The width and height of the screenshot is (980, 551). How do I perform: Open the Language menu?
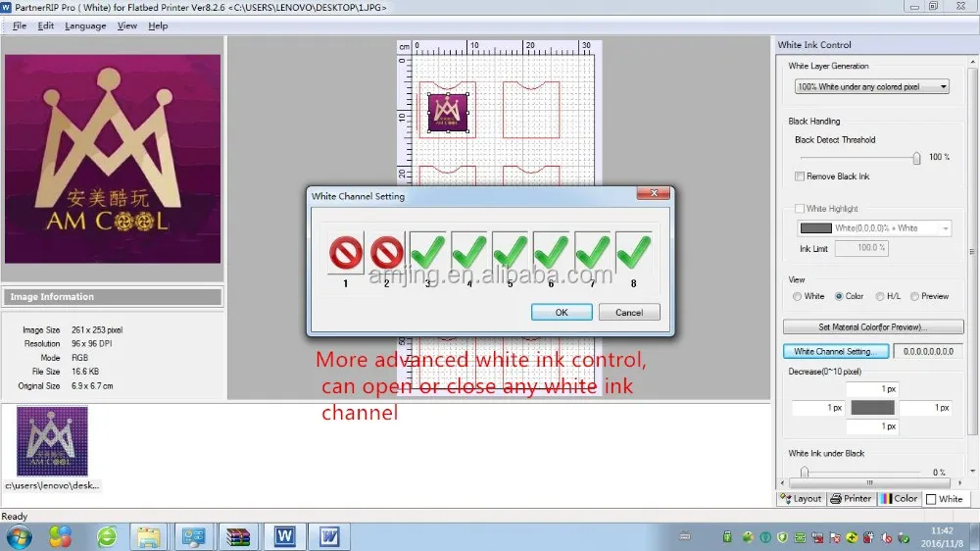[85, 25]
